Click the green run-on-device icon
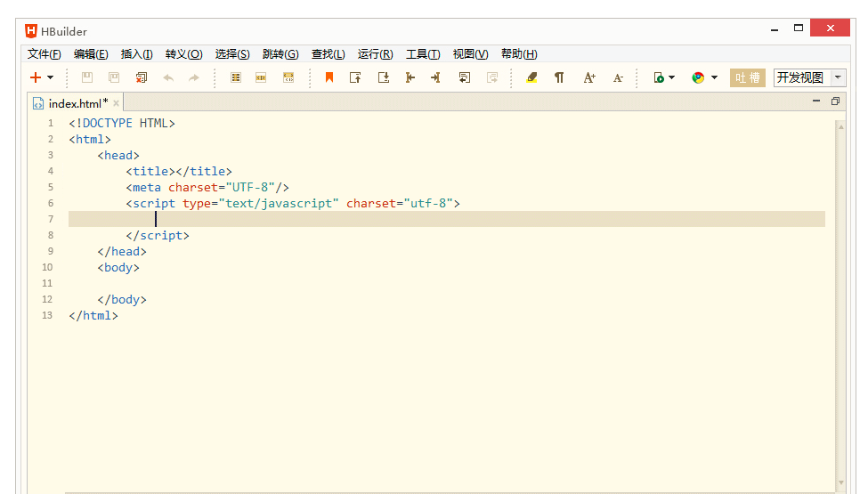Screen dimensions: 868x494 click(659, 77)
